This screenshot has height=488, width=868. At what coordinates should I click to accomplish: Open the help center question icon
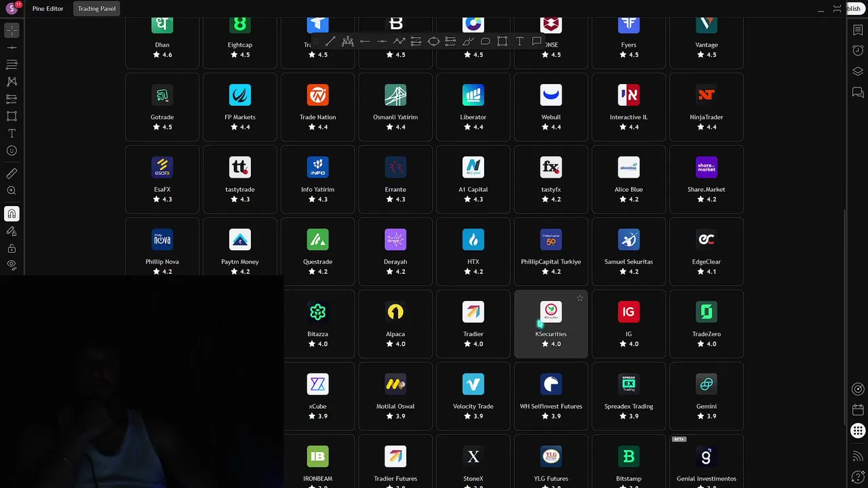[858, 476]
